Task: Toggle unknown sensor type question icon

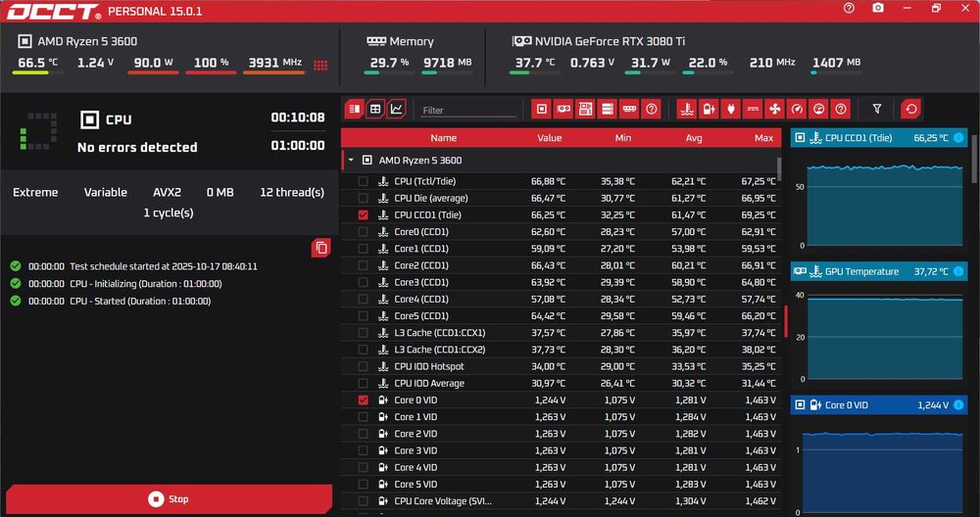Action: click(841, 110)
